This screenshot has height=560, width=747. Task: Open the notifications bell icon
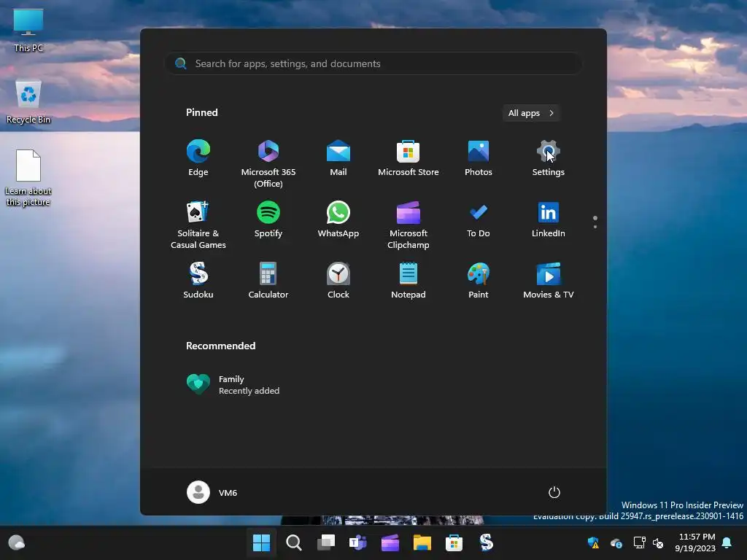(x=727, y=542)
